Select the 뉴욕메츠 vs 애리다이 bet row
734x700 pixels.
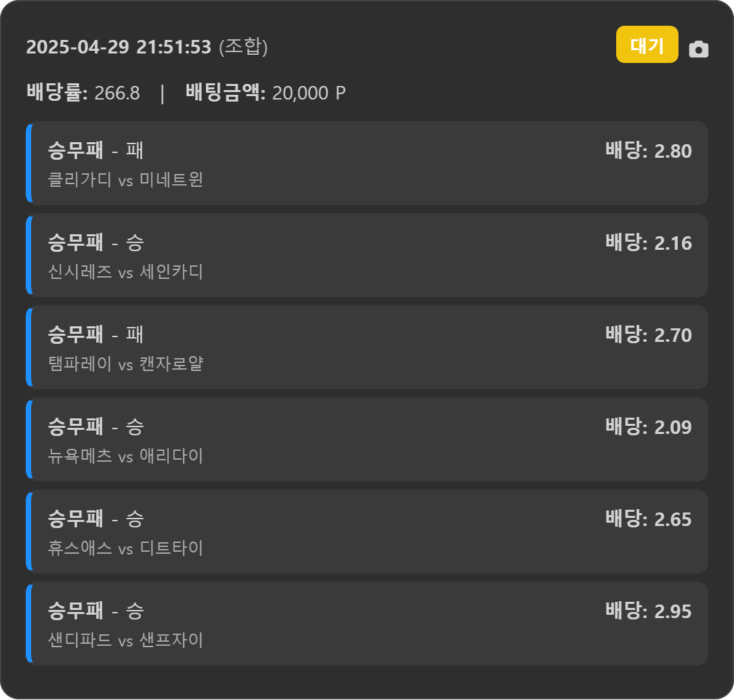(x=367, y=439)
